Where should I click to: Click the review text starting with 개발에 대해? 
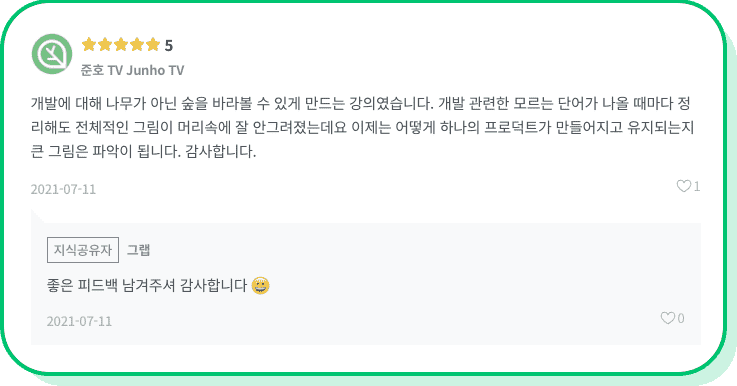(x=362, y=127)
